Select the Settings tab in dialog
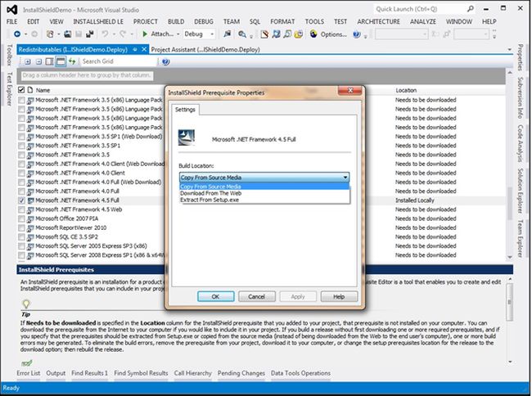The width and height of the screenshot is (532, 396). pyautogui.click(x=185, y=110)
